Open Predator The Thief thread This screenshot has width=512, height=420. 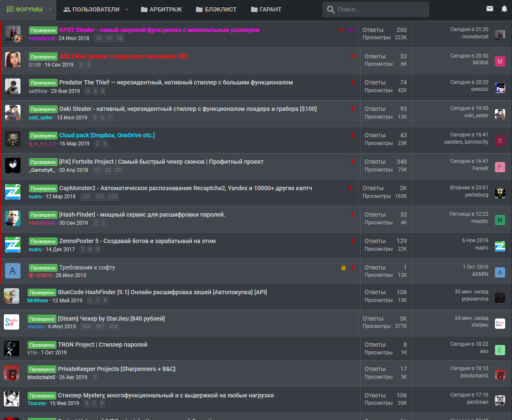pos(176,83)
